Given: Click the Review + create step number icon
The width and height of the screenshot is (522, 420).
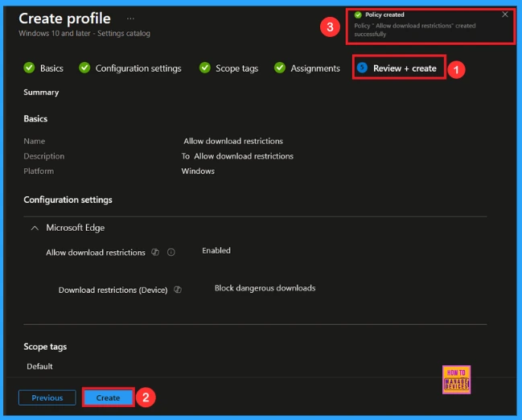Looking at the screenshot, I should [362, 68].
